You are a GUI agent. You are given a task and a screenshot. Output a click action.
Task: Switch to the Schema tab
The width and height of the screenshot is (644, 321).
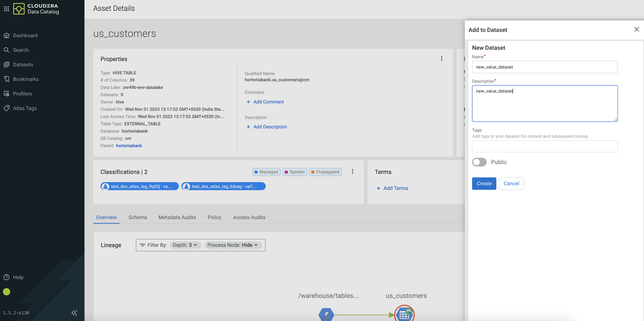138,217
